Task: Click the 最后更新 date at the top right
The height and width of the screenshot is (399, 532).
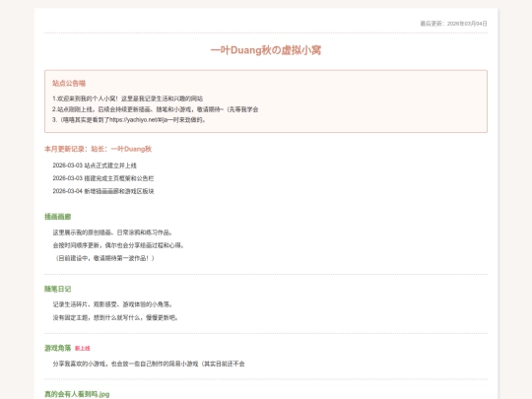Action: click(x=453, y=24)
